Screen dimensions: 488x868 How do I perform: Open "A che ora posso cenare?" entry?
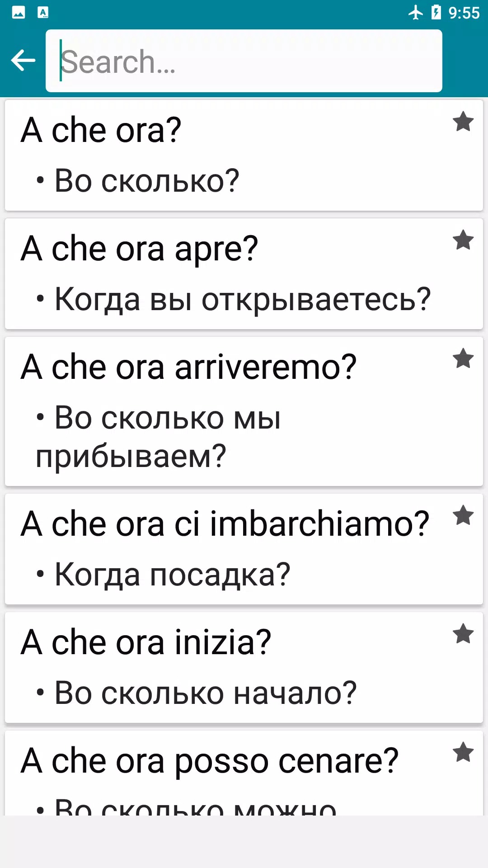click(210, 761)
